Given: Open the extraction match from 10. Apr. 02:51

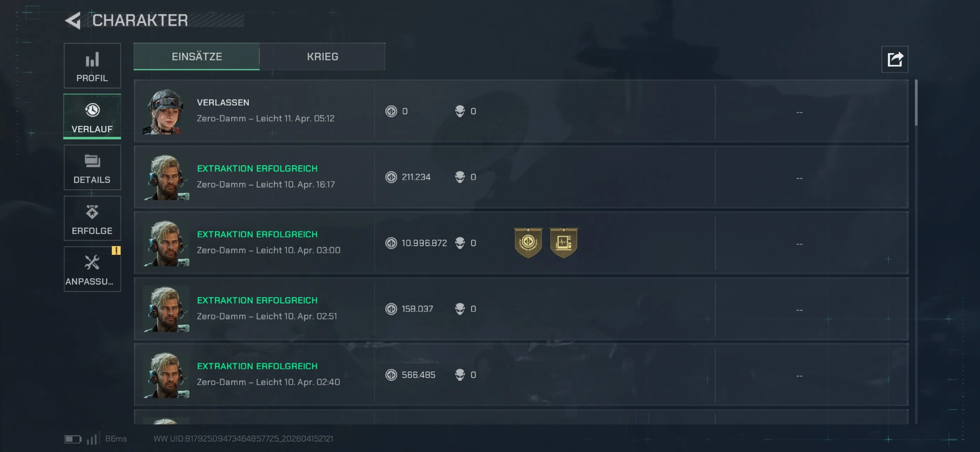Looking at the screenshot, I should pyautogui.click(x=521, y=309).
